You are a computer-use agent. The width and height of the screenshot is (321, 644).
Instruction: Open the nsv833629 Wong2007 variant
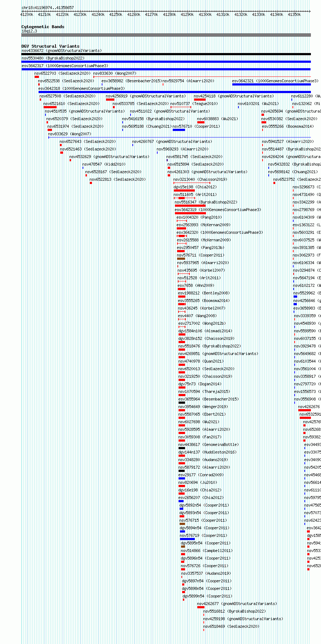[70, 134]
